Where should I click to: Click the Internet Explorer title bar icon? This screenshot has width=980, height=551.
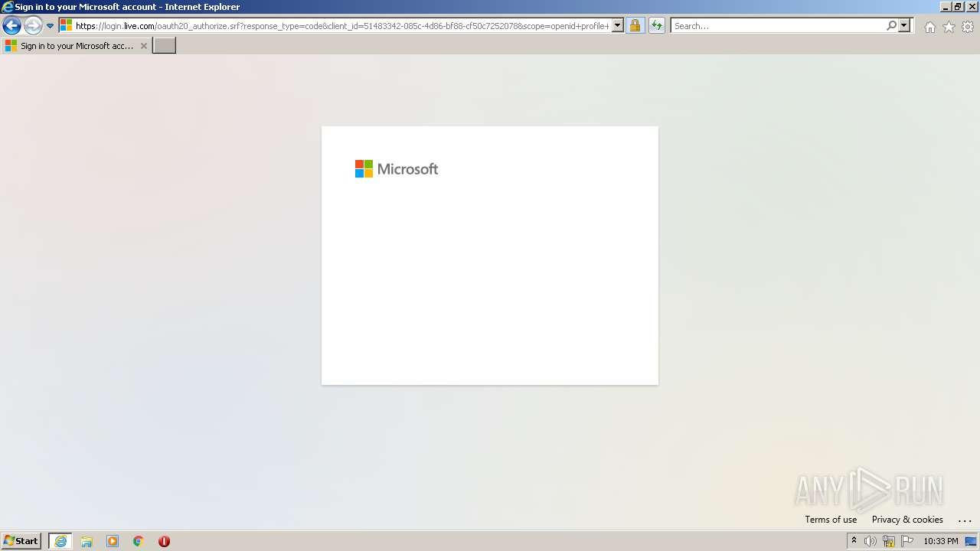[7, 7]
